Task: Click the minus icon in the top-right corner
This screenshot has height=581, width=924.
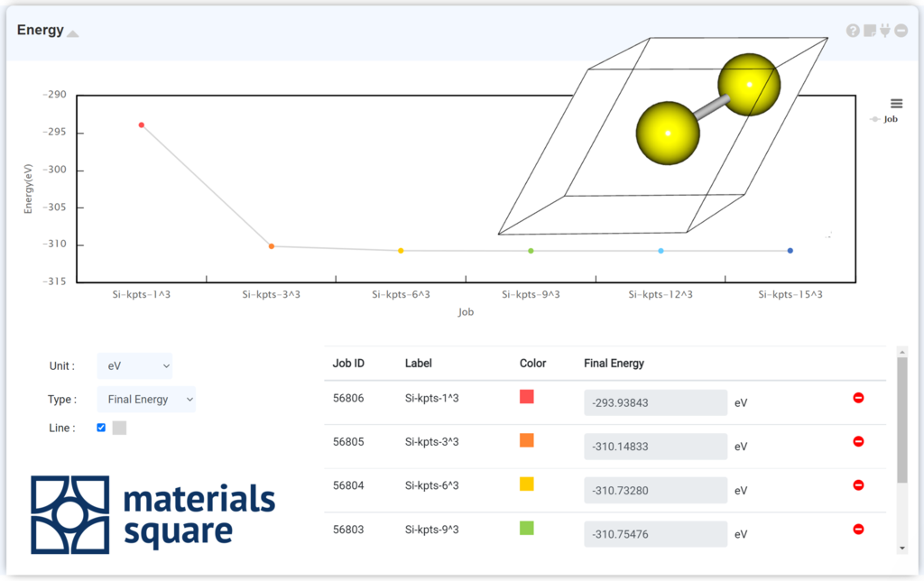Action: coord(901,30)
